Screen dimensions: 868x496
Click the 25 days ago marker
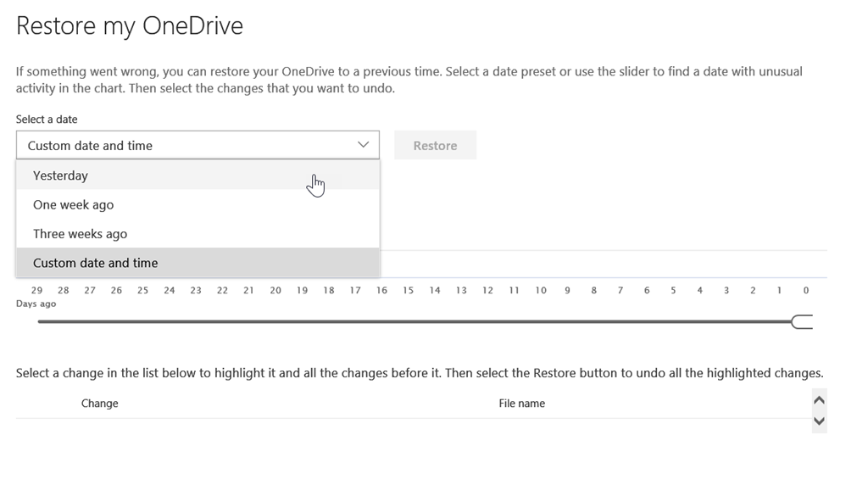[x=143, y=290]
